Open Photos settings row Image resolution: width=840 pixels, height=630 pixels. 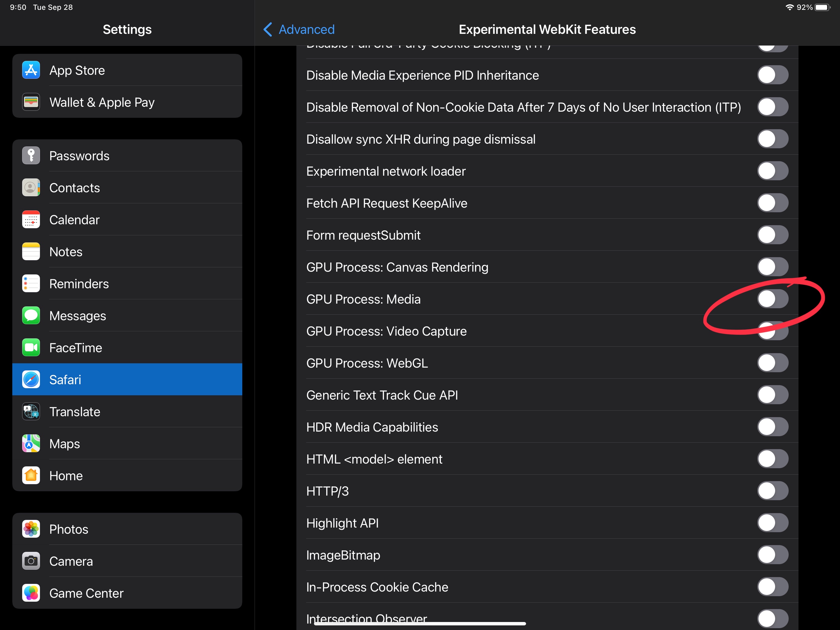coord(127,529)
